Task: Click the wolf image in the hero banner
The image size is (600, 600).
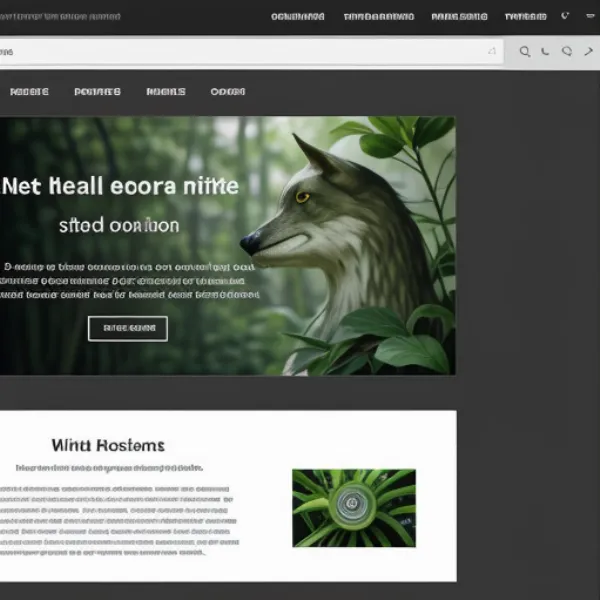Action: pos(344,245)
